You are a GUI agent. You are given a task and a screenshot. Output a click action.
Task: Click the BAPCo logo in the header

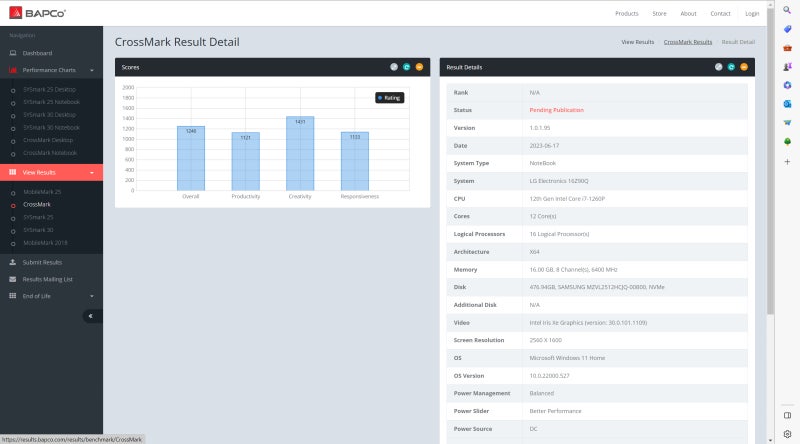(x=37, y=13)
